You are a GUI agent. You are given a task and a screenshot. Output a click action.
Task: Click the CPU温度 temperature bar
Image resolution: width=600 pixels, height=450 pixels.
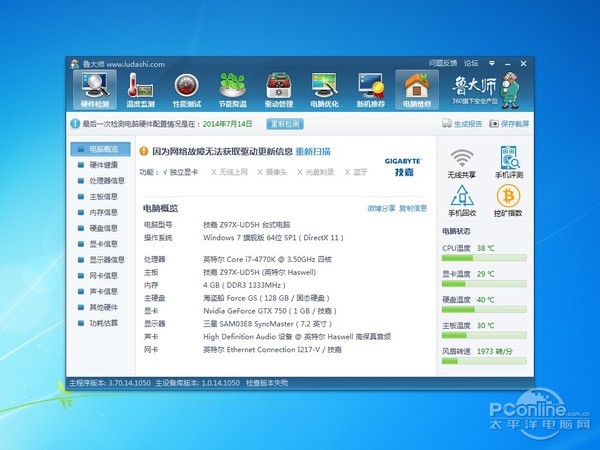tap(484, 258)
